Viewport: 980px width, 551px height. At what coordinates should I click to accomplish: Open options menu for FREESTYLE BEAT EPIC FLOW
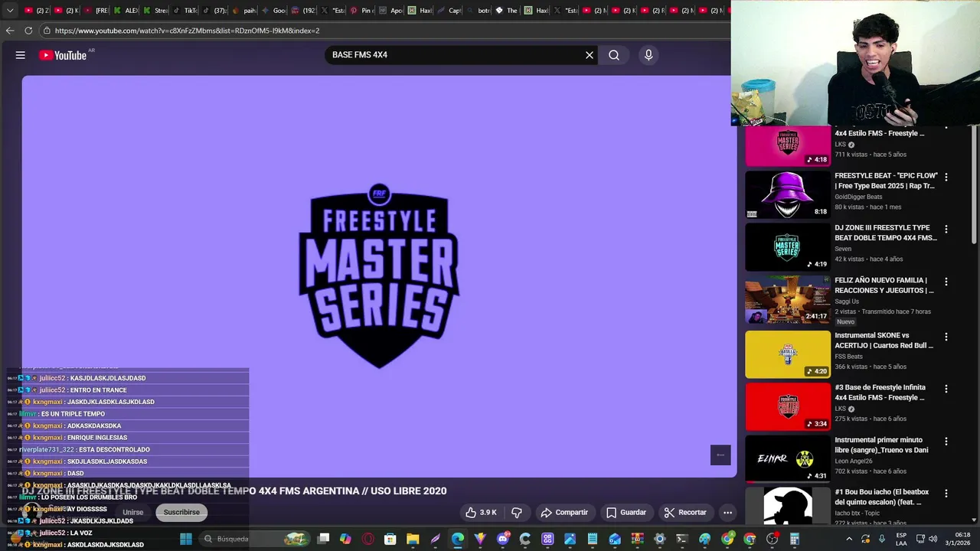946,177
